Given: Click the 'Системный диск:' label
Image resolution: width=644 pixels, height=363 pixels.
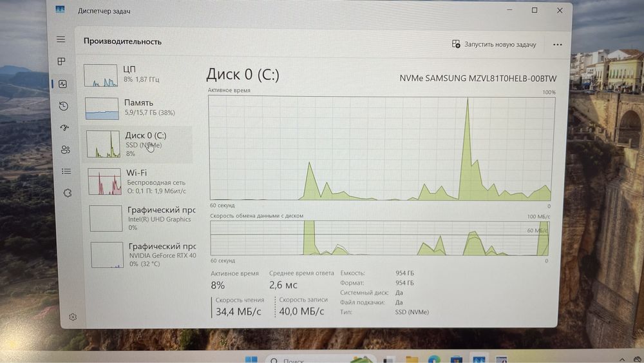Looking at the screenshot, I should click(x=365, y=293).
